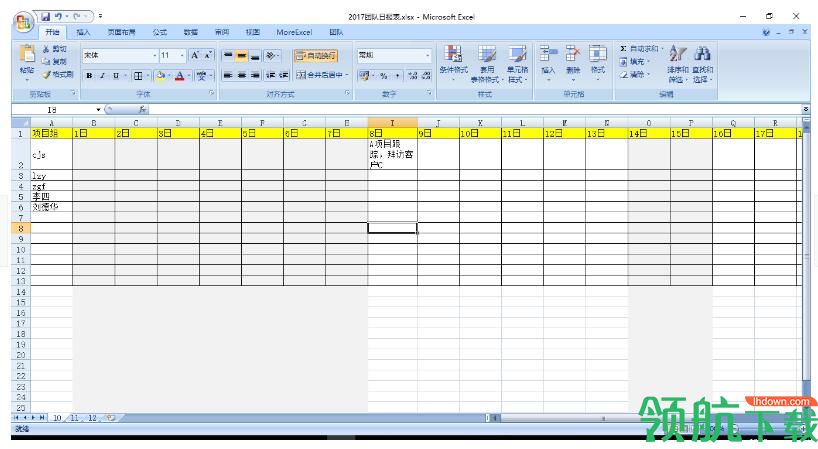
Task: Apply Underline formatting
Action: point(116,76)
